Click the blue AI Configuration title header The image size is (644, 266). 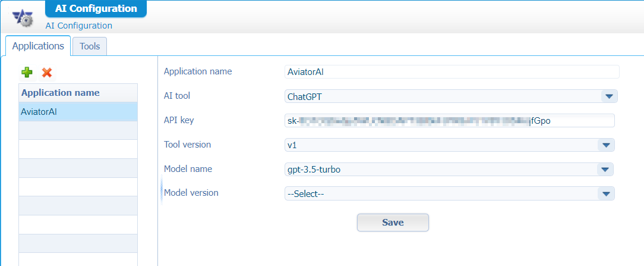tap(96, 8)
